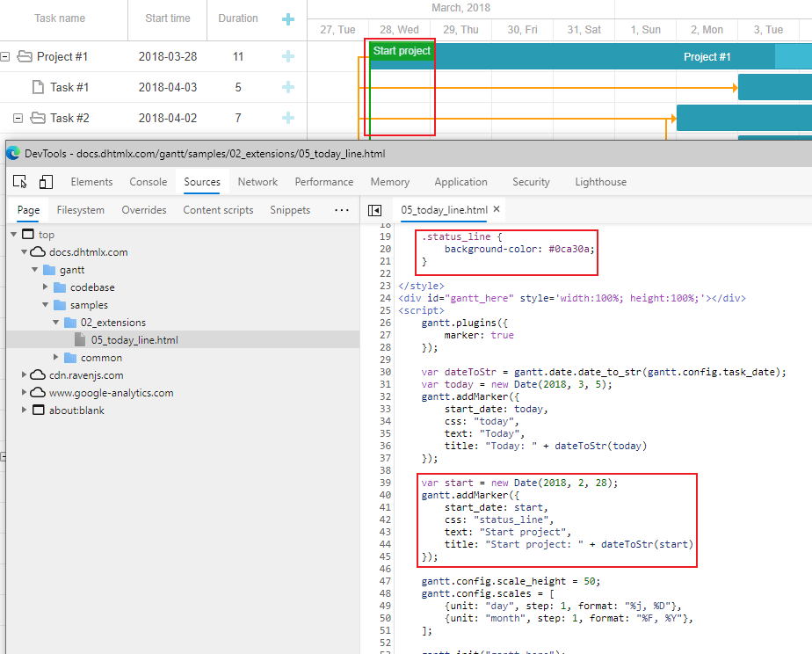Open the Performance panel
This screenshot has height=654, width=812.
324,182
